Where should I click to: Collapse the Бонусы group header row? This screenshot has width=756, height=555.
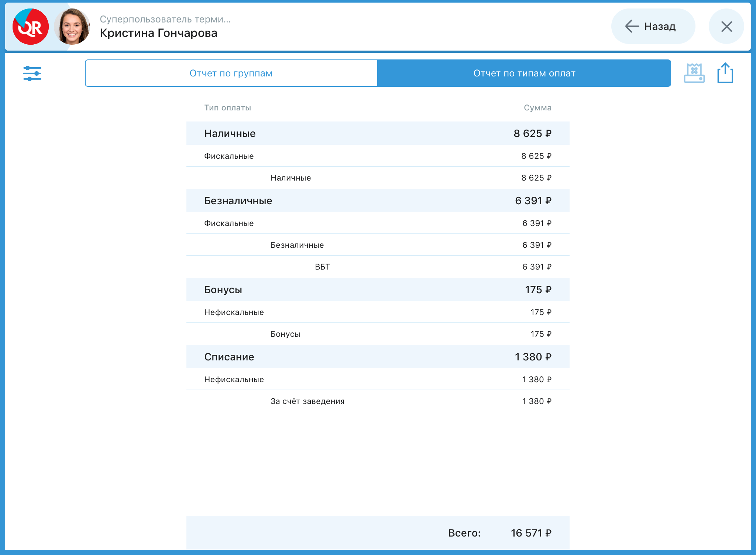tap(377, 290)
